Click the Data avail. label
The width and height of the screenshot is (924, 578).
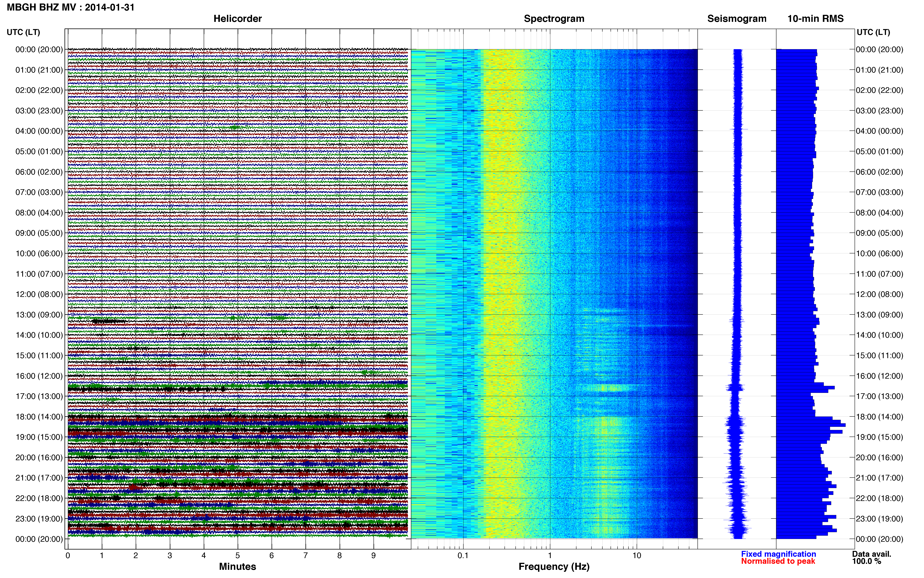871,554
